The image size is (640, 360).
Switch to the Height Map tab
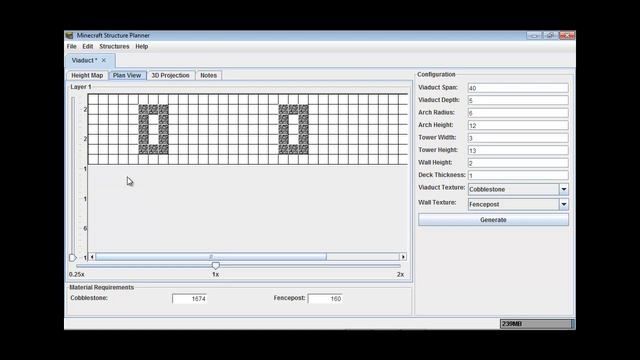click(x=87, y=76)
